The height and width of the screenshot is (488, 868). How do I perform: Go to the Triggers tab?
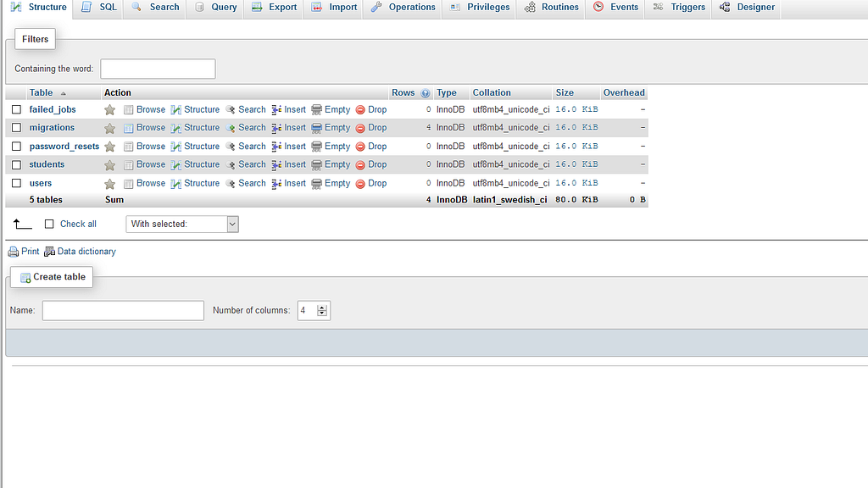point(678,8)
